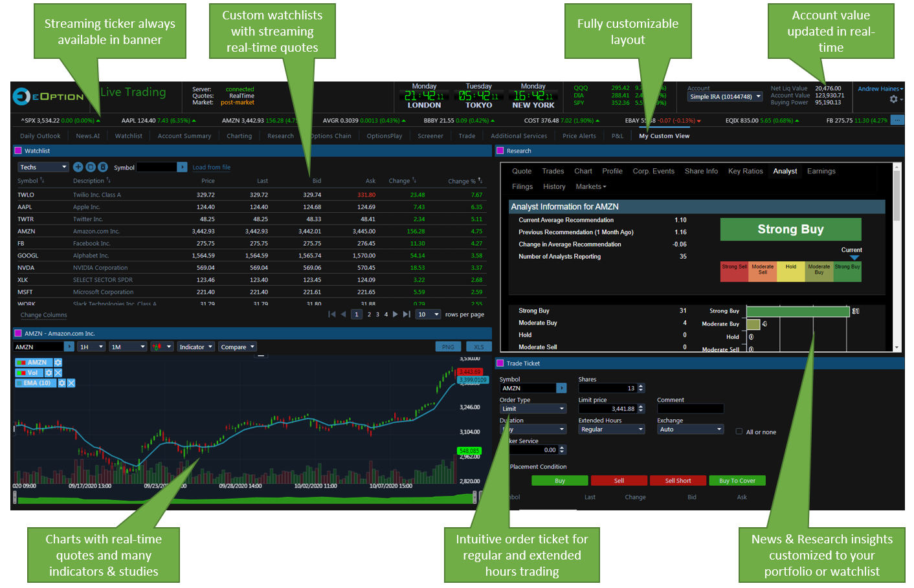
Task: Expand the Compare dropdown
Action: pos(238,347)
